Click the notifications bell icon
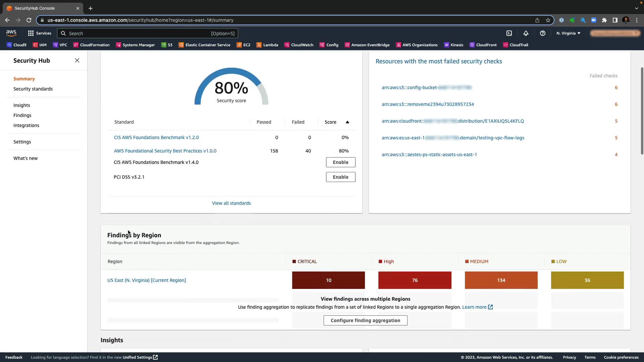Image resolution: width=644 pixels, height=362 pixels. click(526, 33)
